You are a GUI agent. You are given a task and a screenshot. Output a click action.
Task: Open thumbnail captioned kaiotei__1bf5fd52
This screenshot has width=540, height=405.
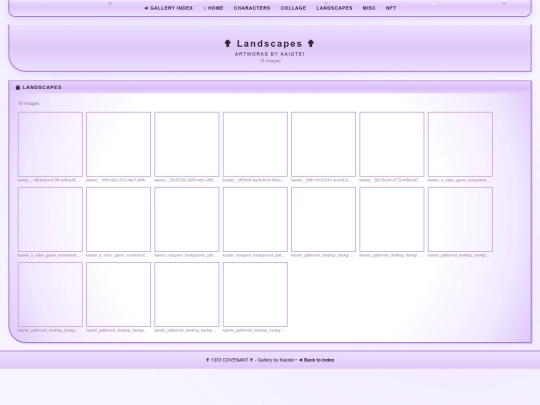coord(118,144)
